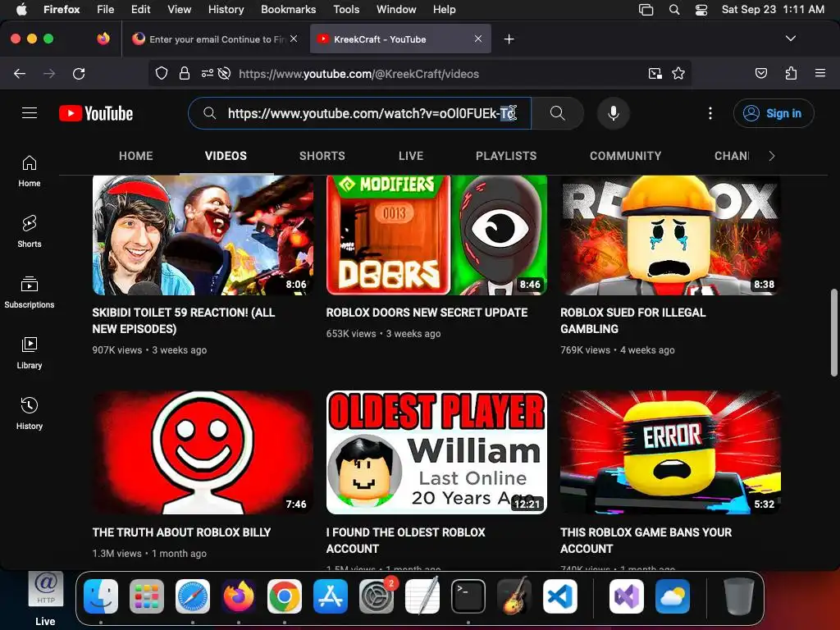This screenshot has height=630, width=840.
Task: Switch to the SHORTS channel tab
Action: click(x=322, y=156)
